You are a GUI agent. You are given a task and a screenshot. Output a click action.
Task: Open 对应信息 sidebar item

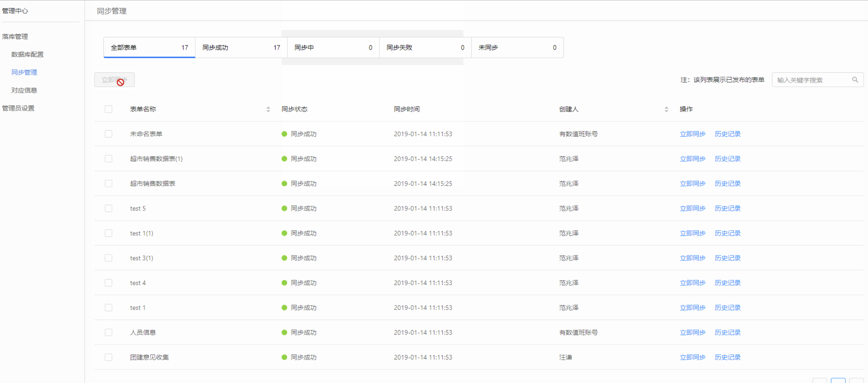(24, 90)
